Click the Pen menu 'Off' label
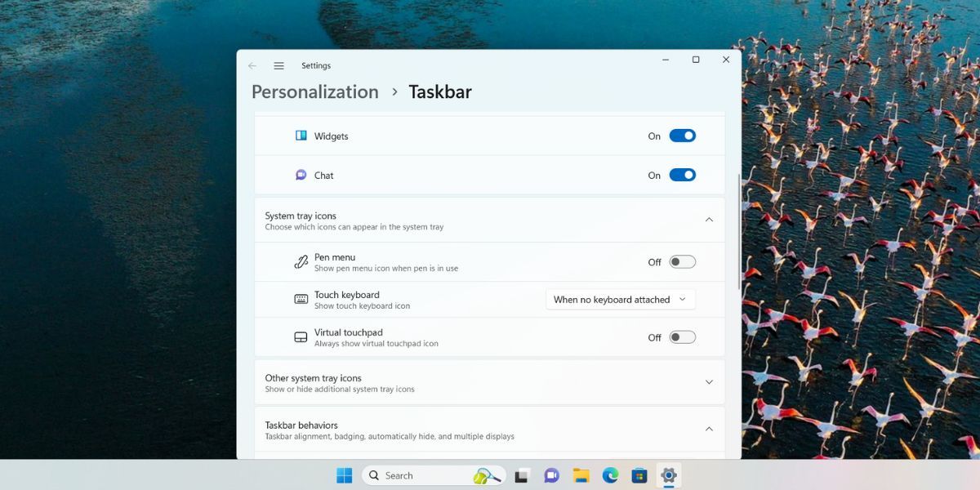Viewport: 980px width, 490px height. point(654,261)
